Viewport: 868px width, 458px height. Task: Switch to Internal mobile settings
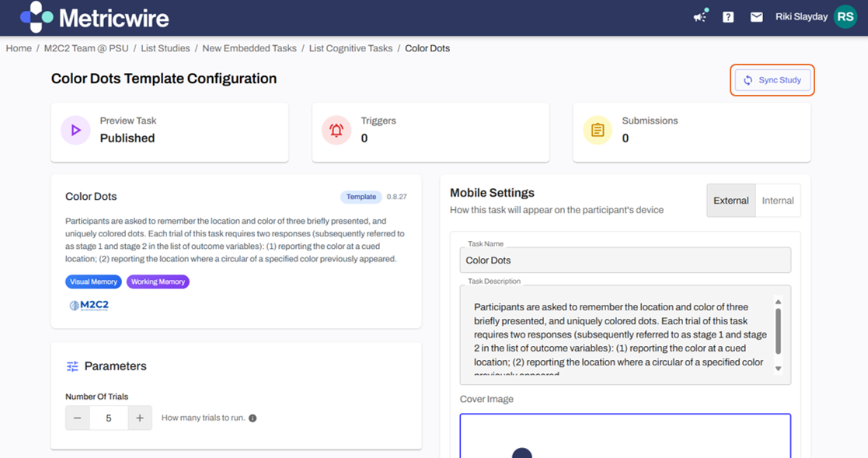pos(777,201)
